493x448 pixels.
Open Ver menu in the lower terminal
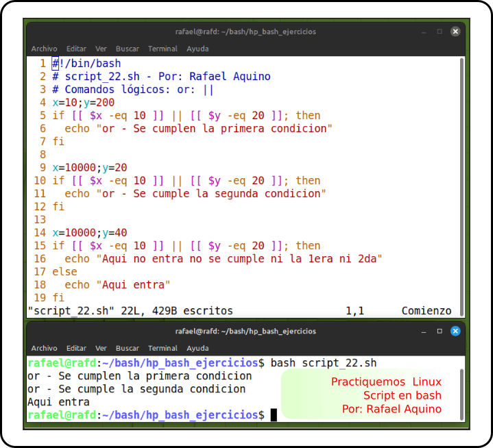point(101,348)
